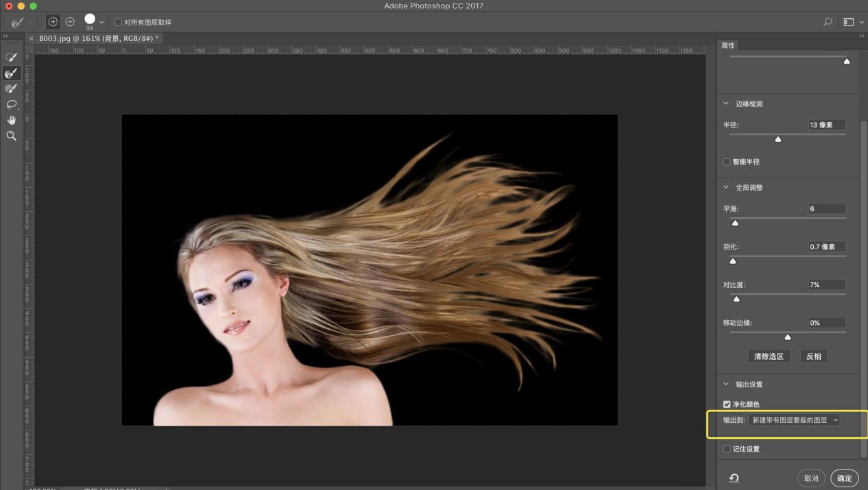Open the brush options dropdown arrow
Viewport: 868px width, 490px height.
click(102, 23)
